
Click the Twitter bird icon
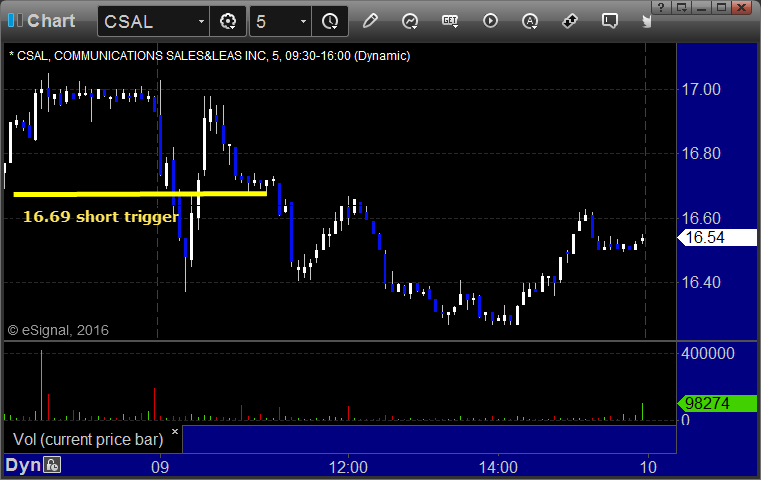click(646, 21)
